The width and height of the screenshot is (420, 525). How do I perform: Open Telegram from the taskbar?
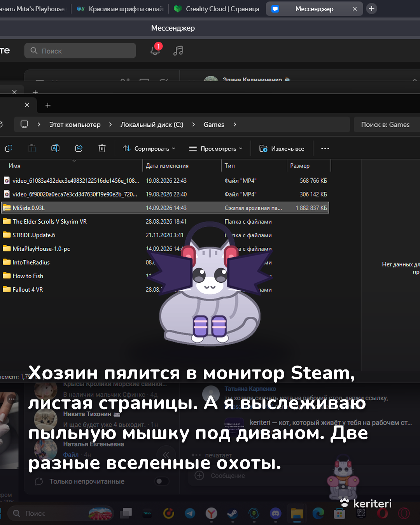(190, 514)
